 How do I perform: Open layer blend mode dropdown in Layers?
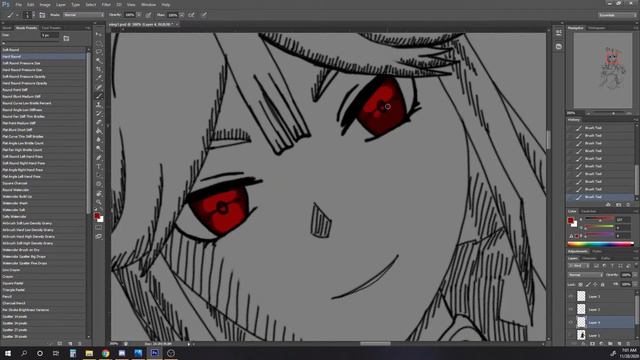coord(586,275)
